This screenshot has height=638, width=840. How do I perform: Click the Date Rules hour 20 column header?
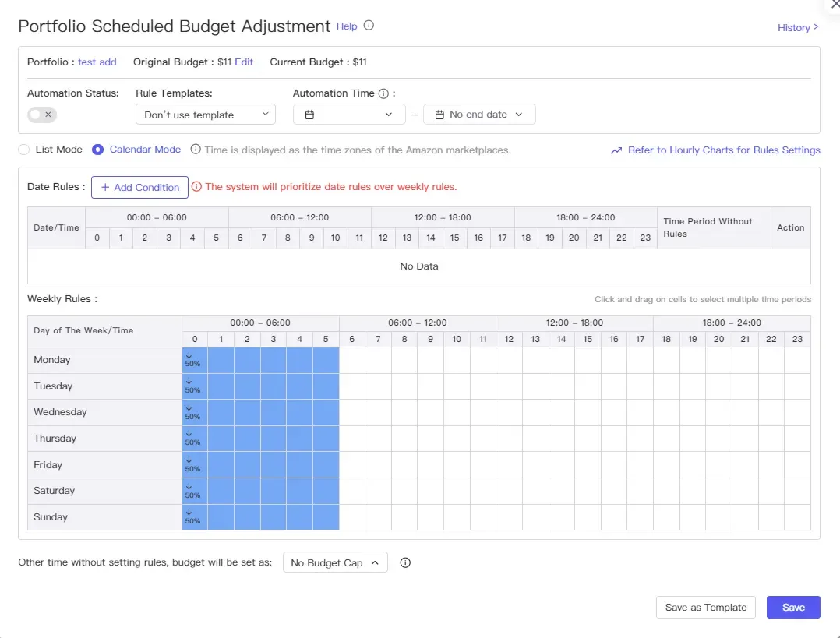point(574,238)
